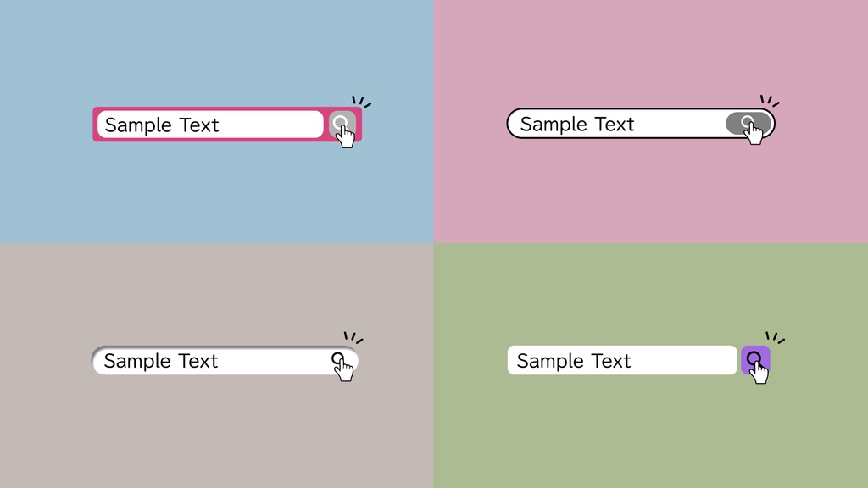Select the hand pointer over the purple button
Screen dimensions: 868x488
759,372
